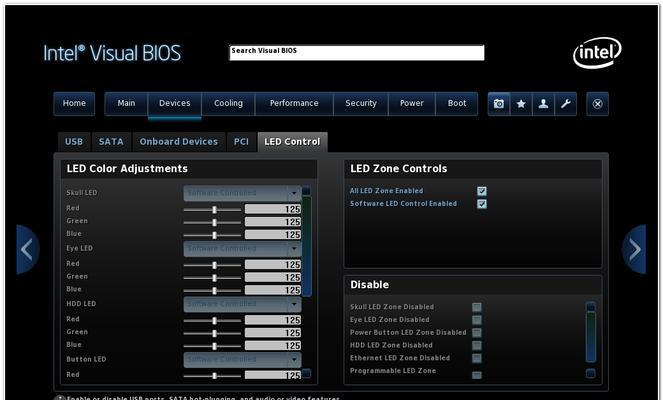663x400 pixels.
Task: Click the Eye LED Blue slider
Action: pyautogui.click(x=212, y=290)
